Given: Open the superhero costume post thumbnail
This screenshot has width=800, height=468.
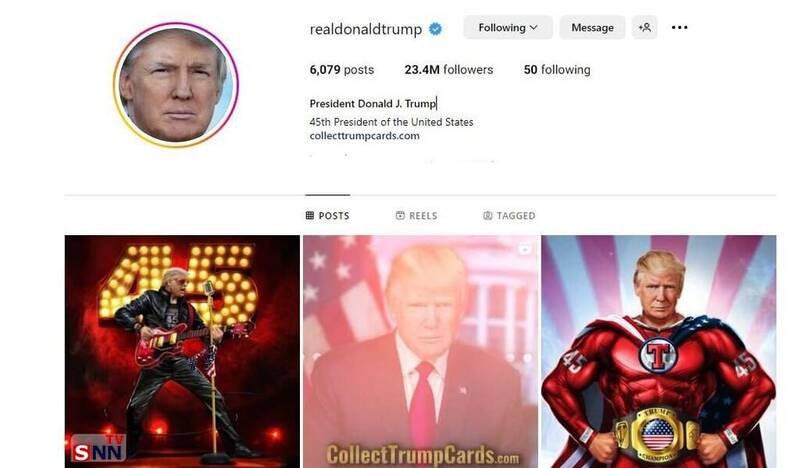Looking at the screenshot, I should (659, 352).
